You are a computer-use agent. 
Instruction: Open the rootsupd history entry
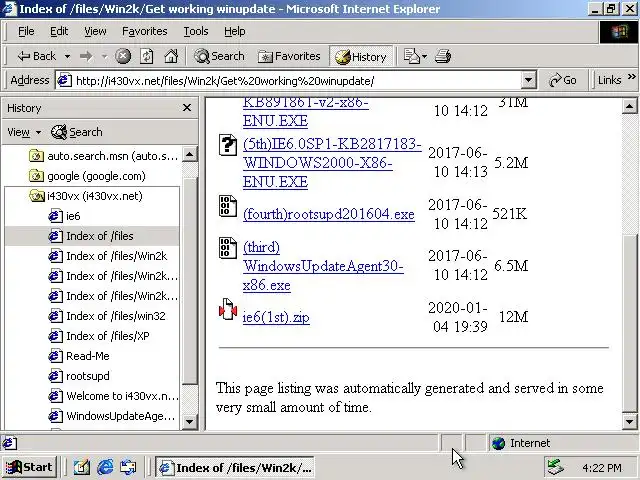pos(79,376)
